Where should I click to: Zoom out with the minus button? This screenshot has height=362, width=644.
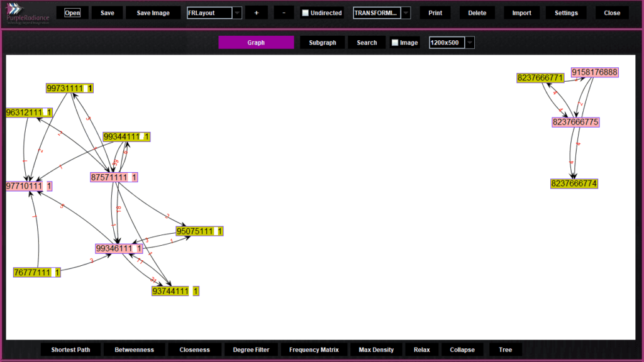[284, 13]
